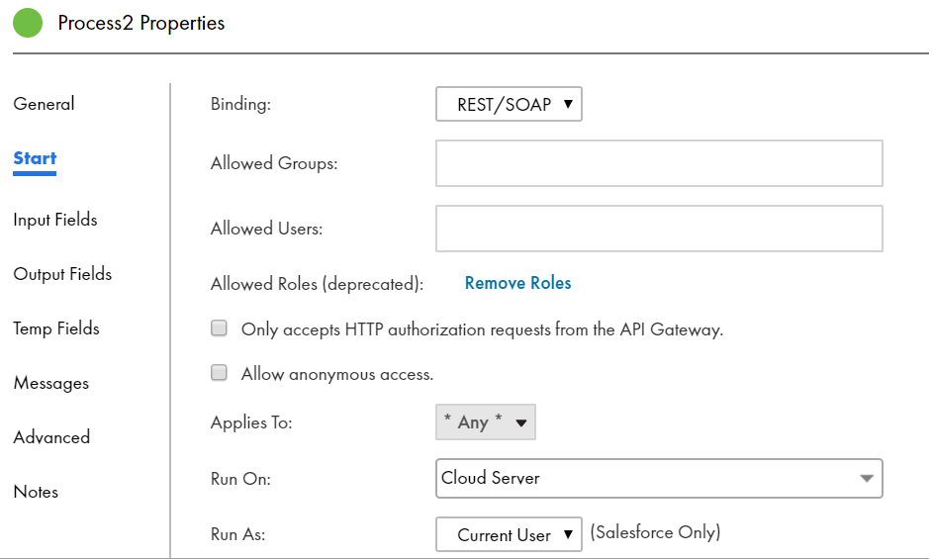
Task: Open the Output Fields tab
Action: [62, 274]
